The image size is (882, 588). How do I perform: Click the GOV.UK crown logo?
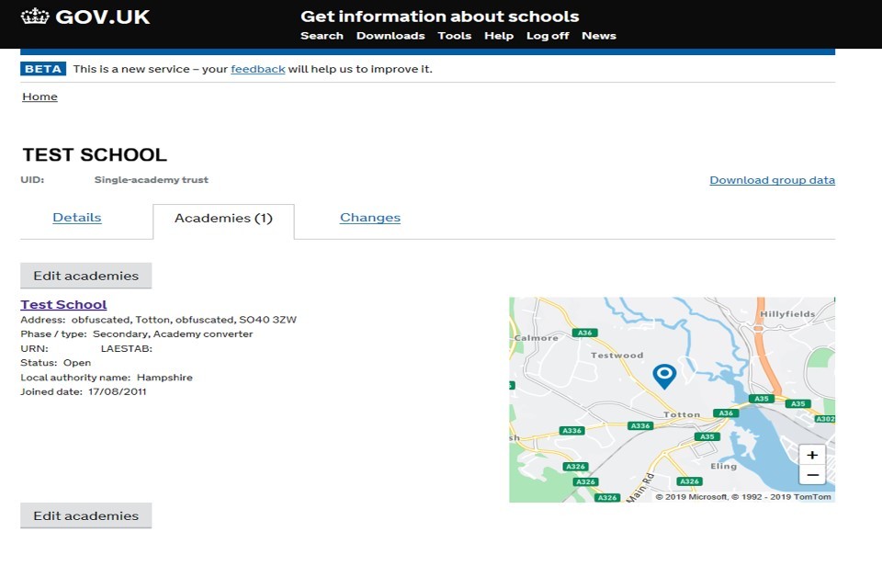coord(35,17)
